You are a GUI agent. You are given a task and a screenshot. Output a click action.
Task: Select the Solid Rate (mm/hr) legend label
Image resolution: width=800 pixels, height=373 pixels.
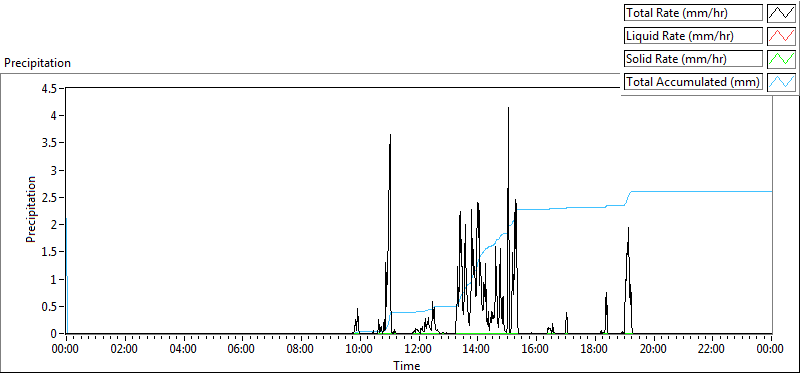pyautogui.click(x=693, y=59)
